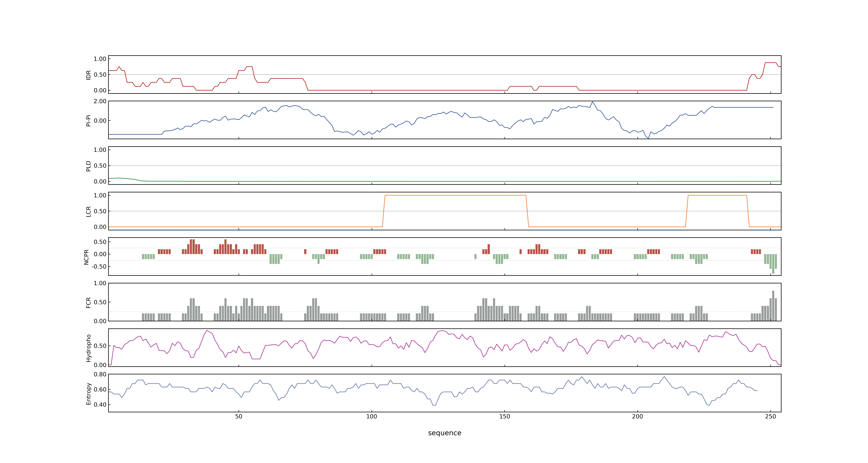
Task: Click the x-axis tick label 50
Action: pos(239,416)
